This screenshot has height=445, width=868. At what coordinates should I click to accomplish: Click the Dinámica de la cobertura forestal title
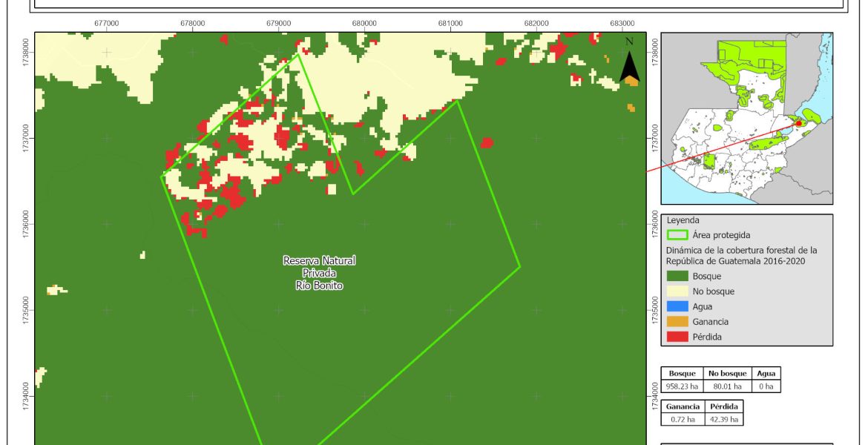(x=740, y=255)
